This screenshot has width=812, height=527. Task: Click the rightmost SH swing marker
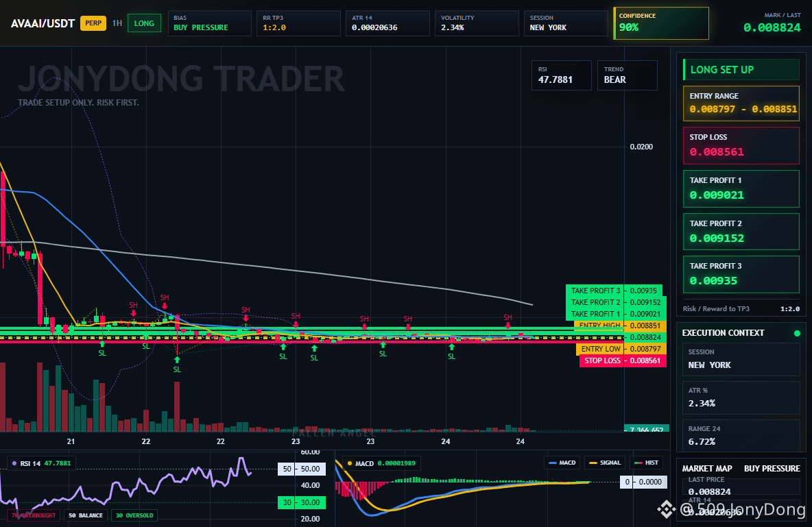(x=508, y=321)
